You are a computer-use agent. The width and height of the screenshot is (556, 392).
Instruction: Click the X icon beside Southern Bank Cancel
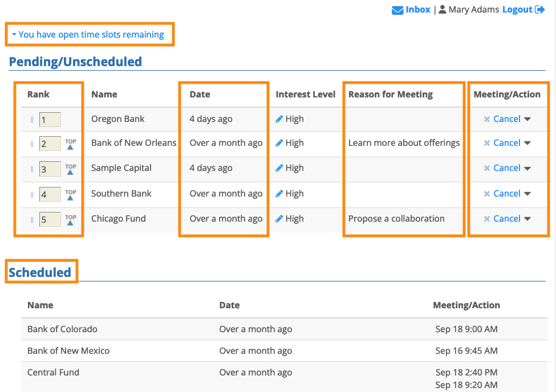pyautogui.click(x=487, y=194)
